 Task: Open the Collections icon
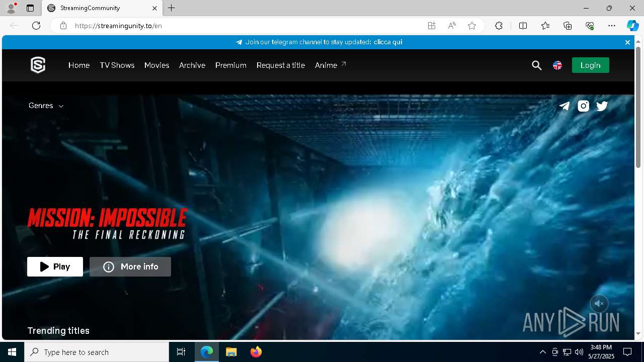[x=568, y=26]
